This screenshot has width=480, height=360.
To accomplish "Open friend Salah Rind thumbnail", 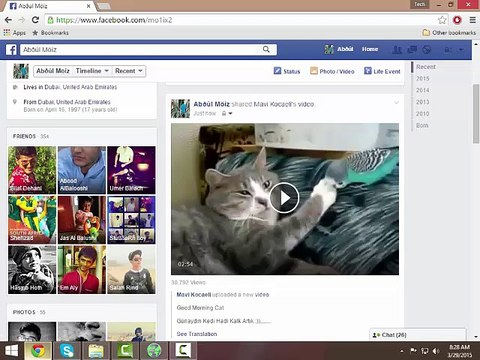I will [131, 270].
